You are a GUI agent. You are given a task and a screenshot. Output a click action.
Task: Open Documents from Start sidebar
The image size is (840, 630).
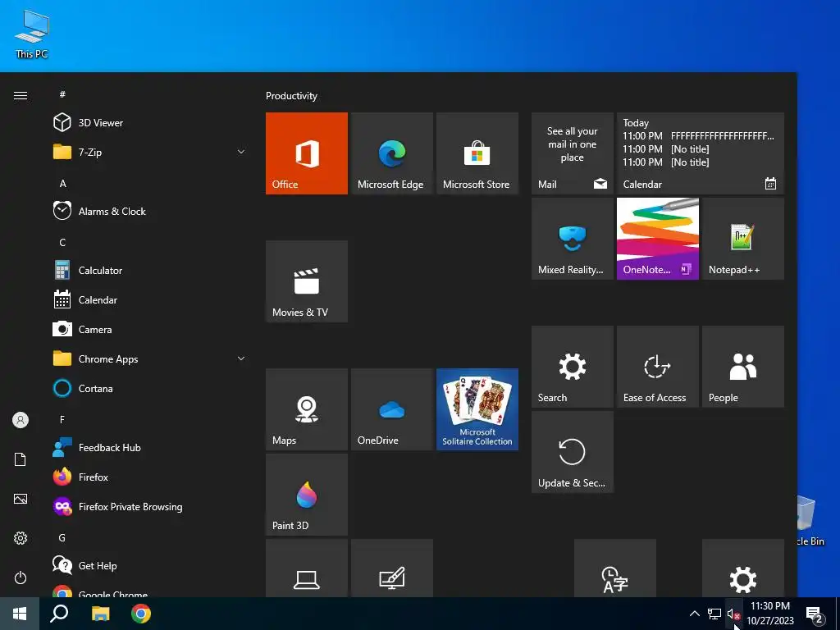tap(21, 459)
